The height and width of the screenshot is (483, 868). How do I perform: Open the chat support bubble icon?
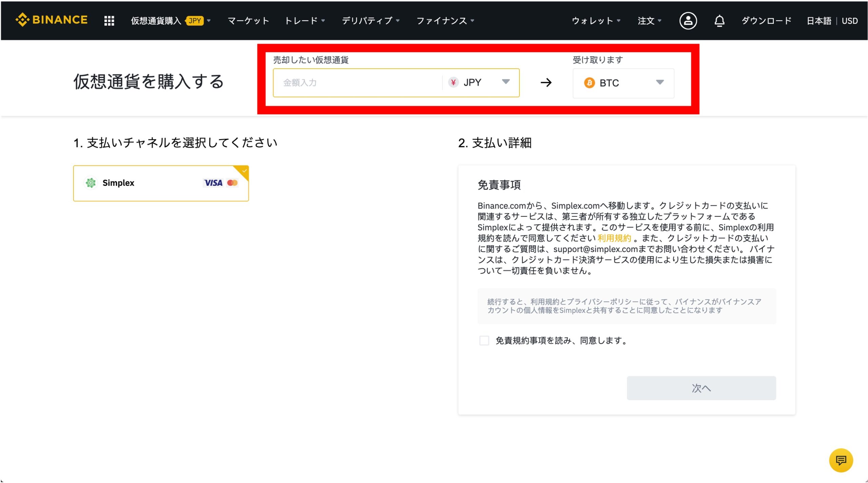(841, 460)
